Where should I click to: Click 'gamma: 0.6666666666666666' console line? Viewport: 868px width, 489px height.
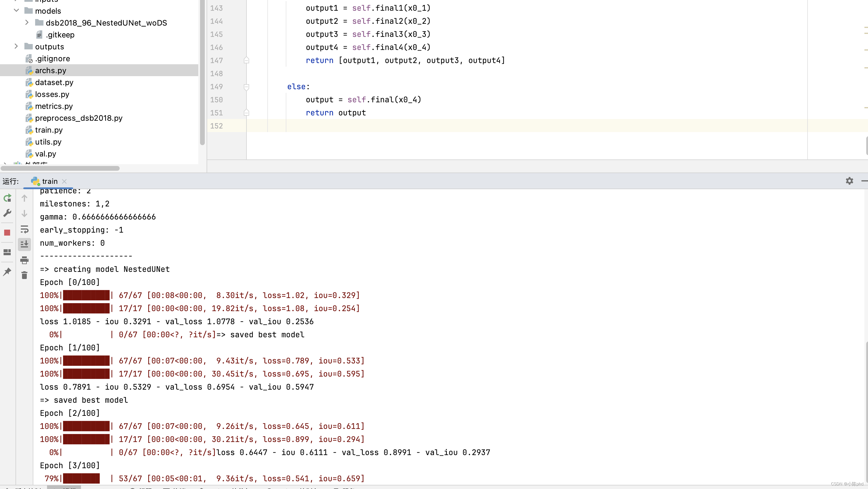[x=98, y=217]
